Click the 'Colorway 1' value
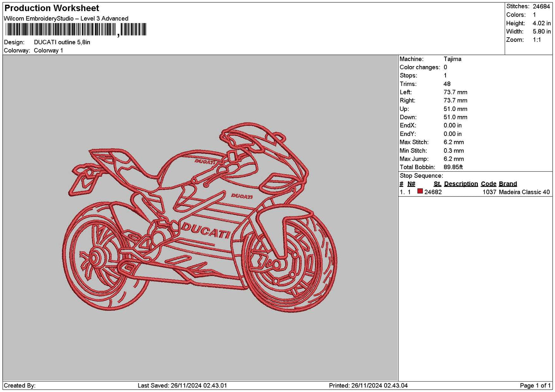Viewport: 555px width, 392px height. tap(48, 50)
